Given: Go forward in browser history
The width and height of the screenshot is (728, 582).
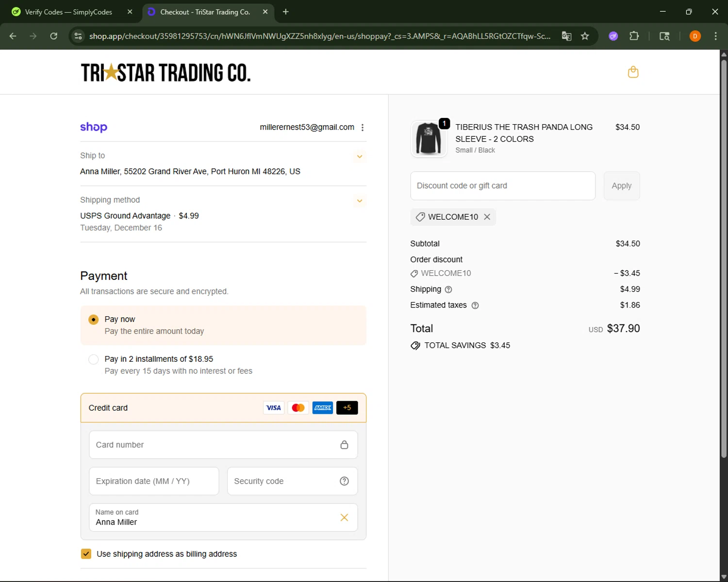Looking at the screenshot, I should point(33,36).
